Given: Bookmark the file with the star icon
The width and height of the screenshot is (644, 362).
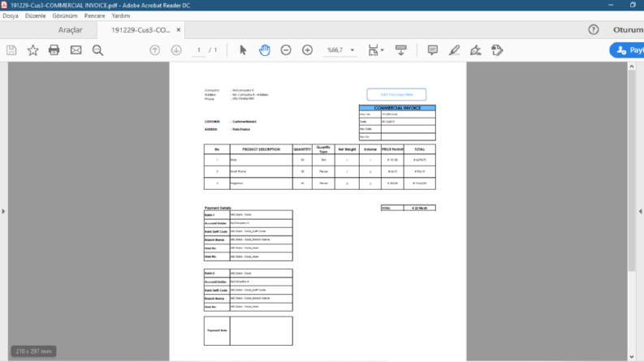Looking at the screenshot, I should pos(32,50).
